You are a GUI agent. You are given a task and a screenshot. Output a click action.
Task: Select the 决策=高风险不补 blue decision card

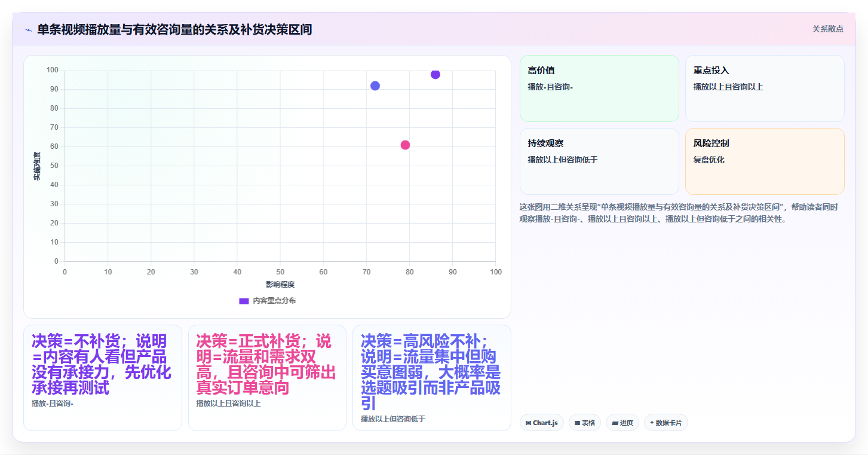pos(432,378)
